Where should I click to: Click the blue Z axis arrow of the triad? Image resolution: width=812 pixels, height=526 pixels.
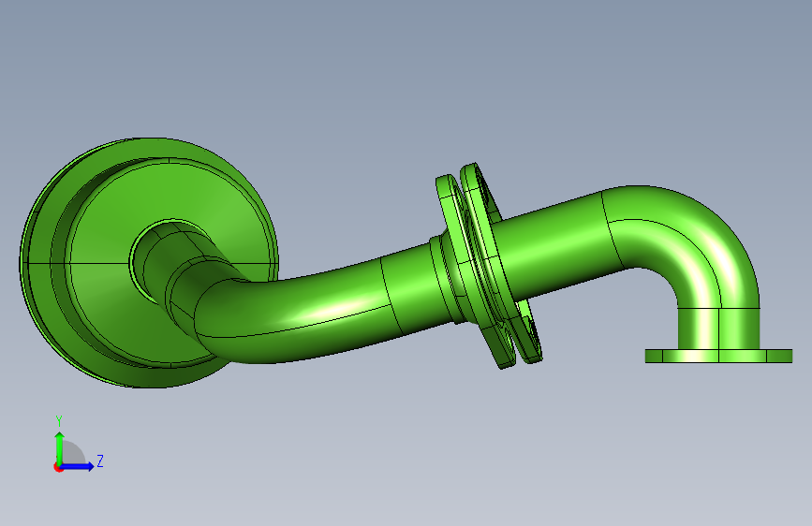point(78,466)
